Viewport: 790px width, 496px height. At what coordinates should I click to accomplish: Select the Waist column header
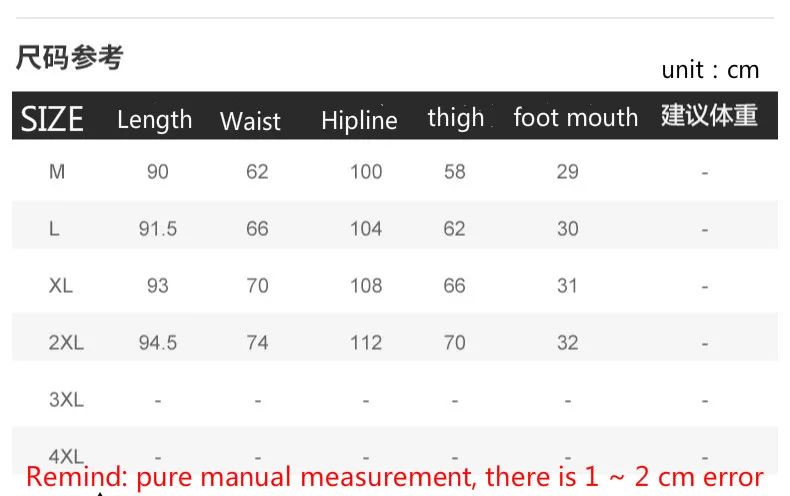(x=250, y=122)
